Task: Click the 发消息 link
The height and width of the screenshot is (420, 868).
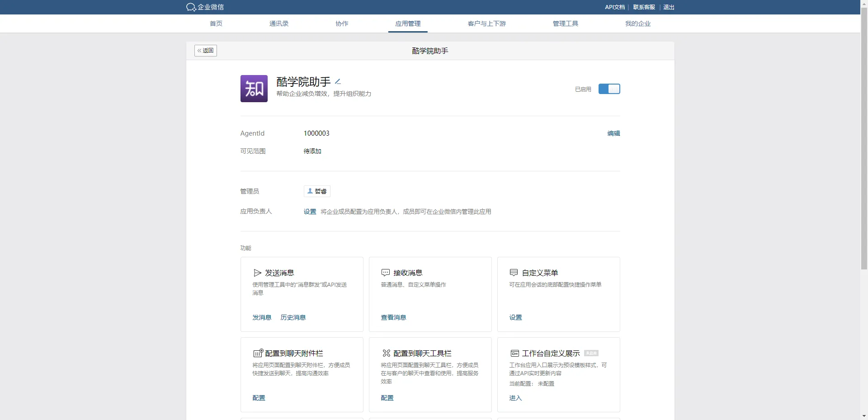Action: 262,317
